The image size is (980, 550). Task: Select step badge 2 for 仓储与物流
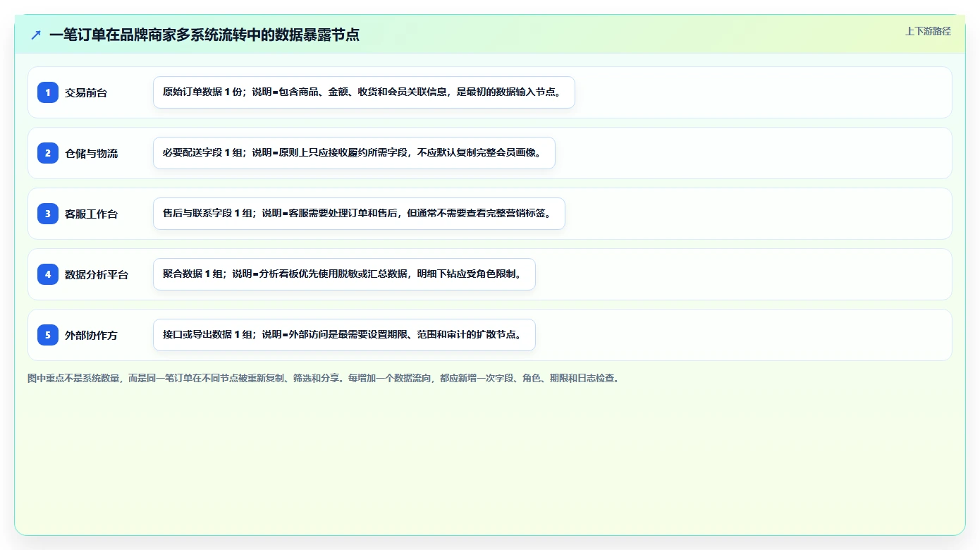[48, 153]
